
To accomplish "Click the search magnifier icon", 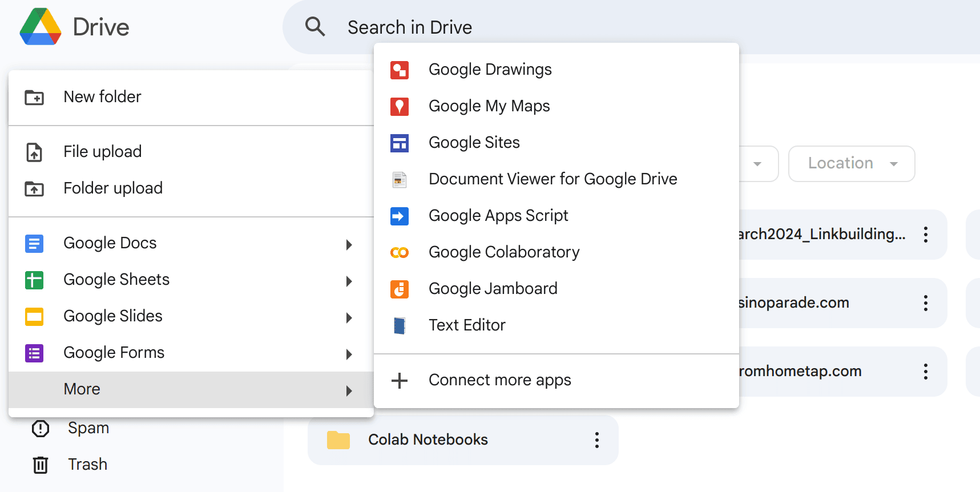I will pyautogui.click(x=315, y=27).
